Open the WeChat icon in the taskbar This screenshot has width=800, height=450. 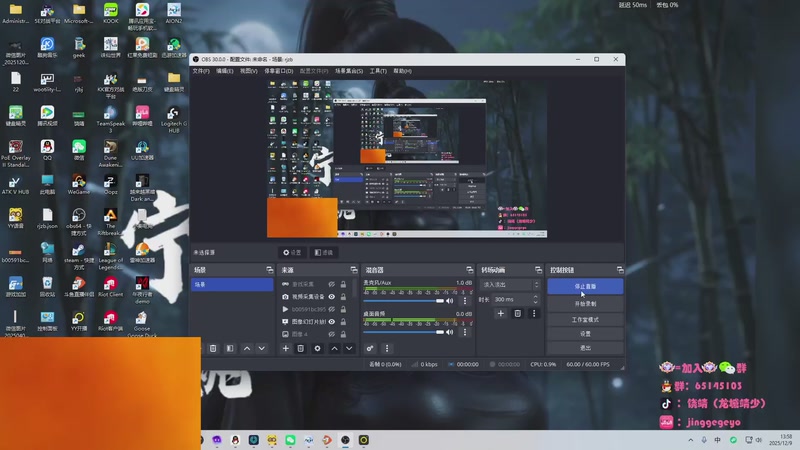290,440
